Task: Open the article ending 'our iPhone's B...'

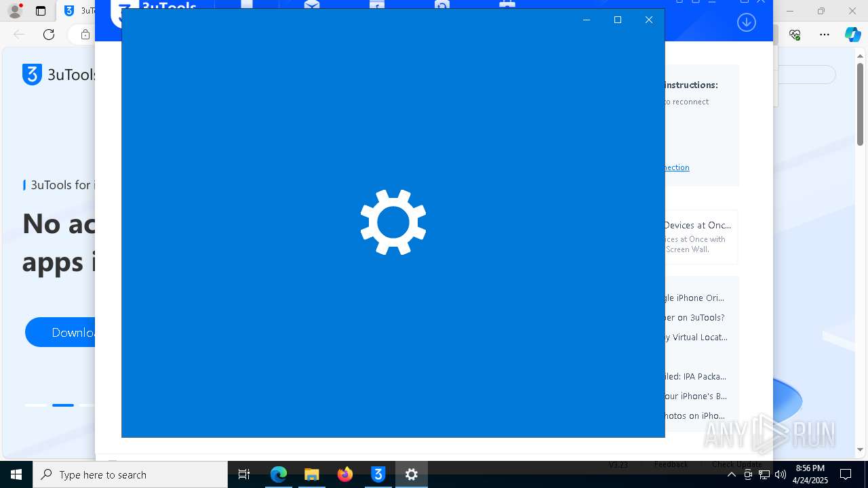Action: (x=696, y=396)
